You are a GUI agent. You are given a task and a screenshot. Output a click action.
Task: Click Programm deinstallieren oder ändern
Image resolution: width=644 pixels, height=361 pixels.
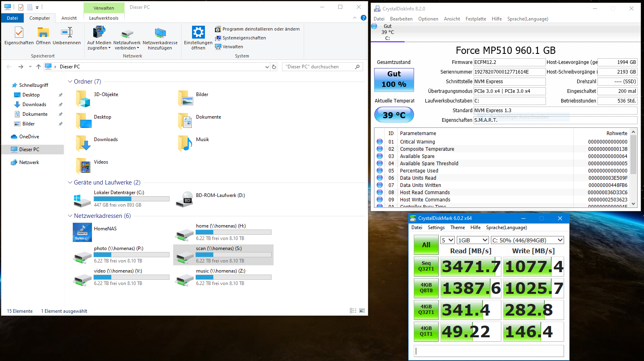tap(257, 29)
